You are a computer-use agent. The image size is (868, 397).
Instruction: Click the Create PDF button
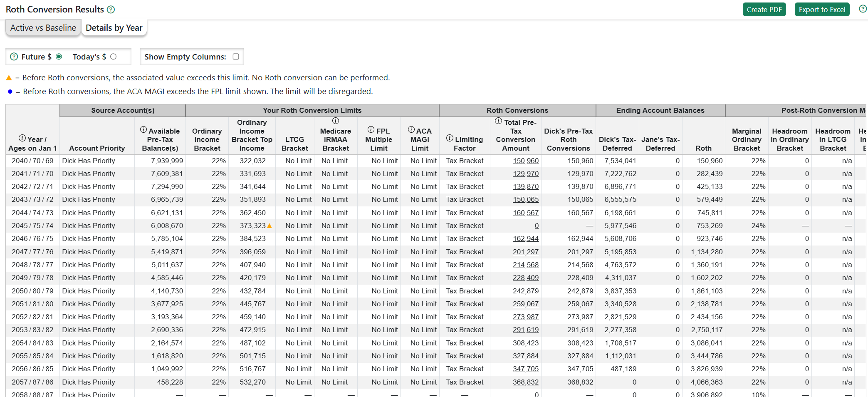(764, 10)
